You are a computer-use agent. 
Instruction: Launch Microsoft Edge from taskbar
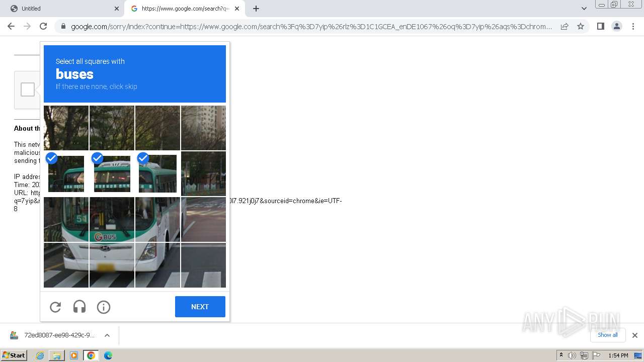[108, 355]
